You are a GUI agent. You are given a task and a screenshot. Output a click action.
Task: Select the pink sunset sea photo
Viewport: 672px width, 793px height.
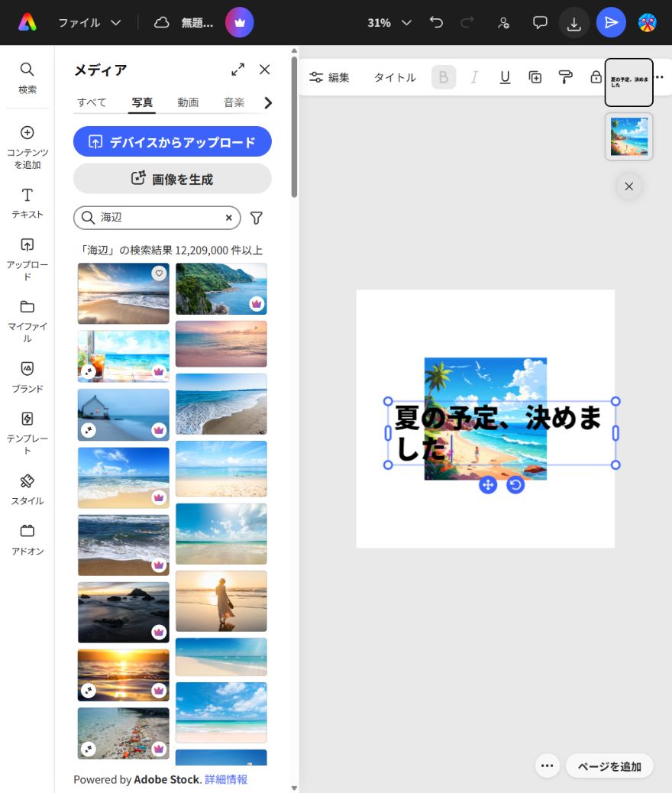(221, 344)
